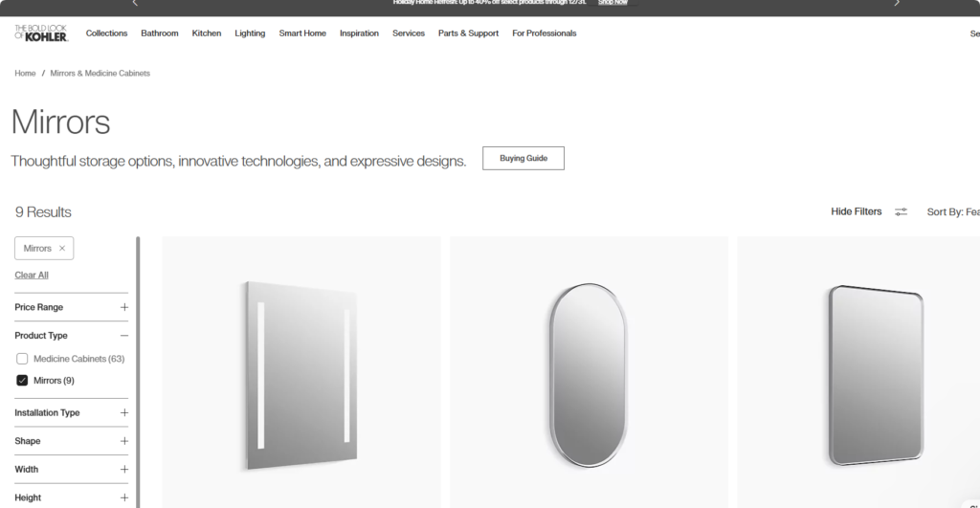Go to previous promo banner arrow
The image size is (980, 508).
tap(135, 3)
